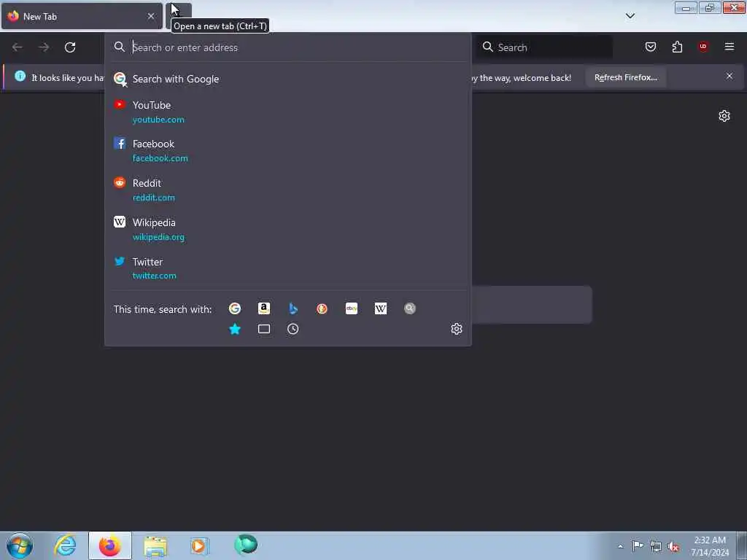The width and height of the screenshot is (747, 560).
Task: Click the facebook.com link text
Action: [160, 158]
